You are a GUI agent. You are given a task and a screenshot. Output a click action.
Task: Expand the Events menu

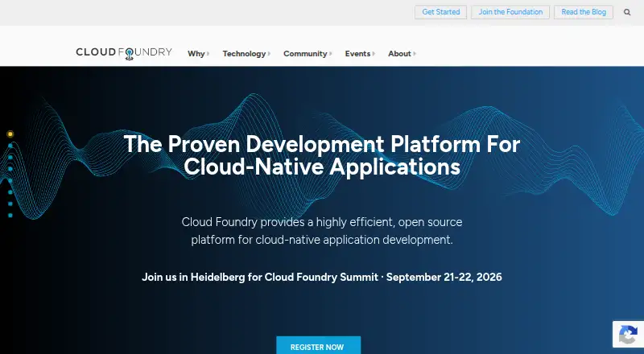360,53
